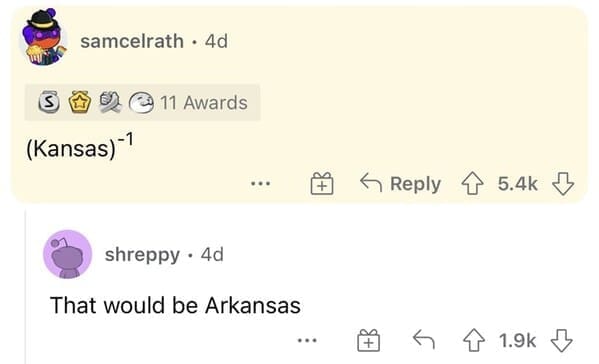
Task: Click the smiling face award icon
Action: 141,103
